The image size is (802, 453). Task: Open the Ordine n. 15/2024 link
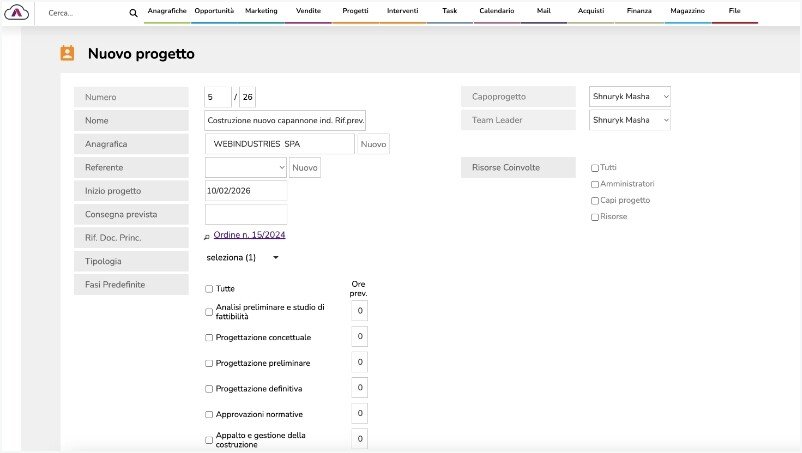249,235
